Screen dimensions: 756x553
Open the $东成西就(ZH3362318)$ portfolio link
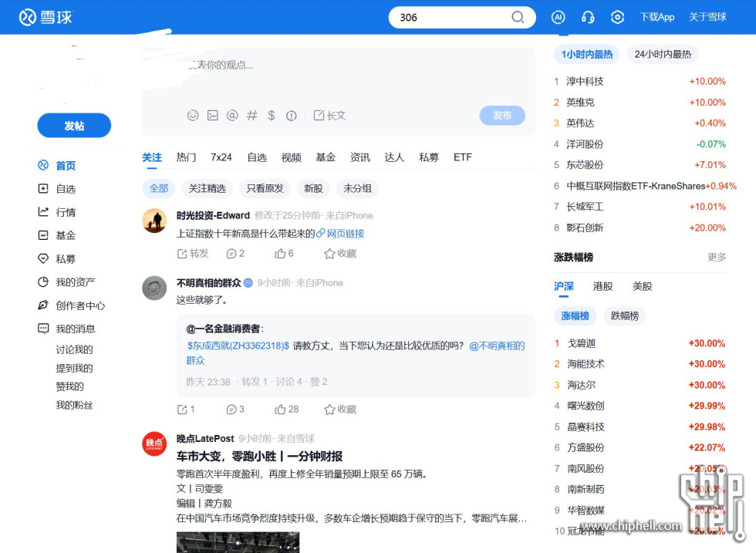pos(238,346)
